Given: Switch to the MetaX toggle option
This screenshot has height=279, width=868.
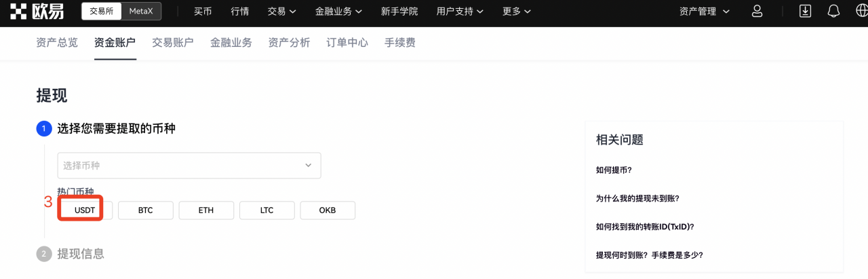Looking at the screenshot, I should pos(141,12).
